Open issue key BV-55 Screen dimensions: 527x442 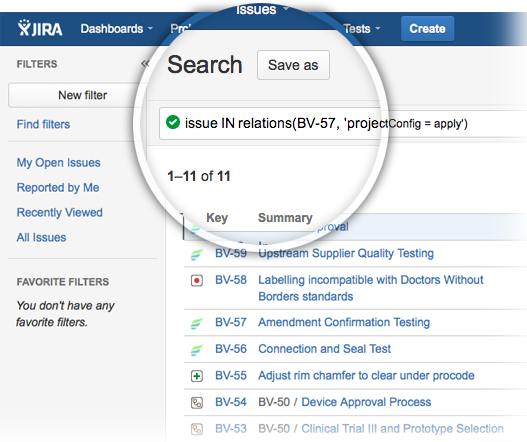pyautogui.click(x=231, y=375)
